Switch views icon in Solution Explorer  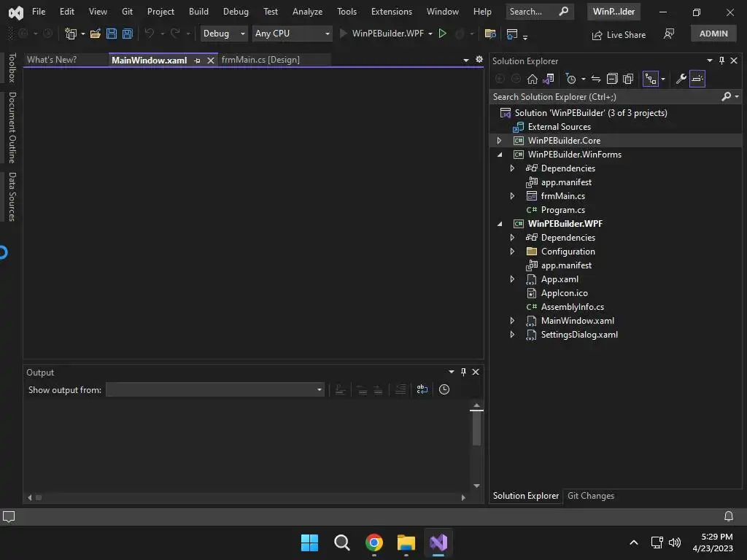549,79
